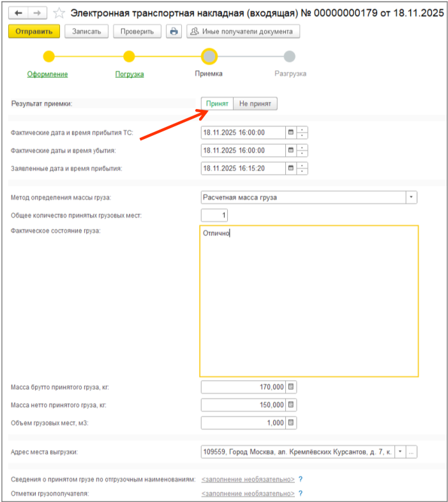Click the cargo actual condition text area
The width and height of the screenshot is (448, 502).
[x=309, y=301]
